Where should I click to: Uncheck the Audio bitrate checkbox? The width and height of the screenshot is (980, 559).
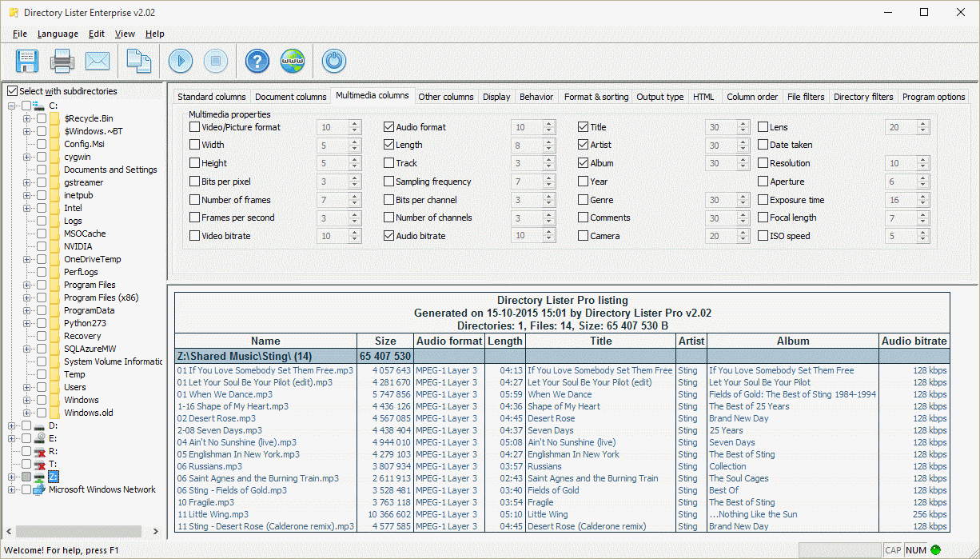click(x=388, y=236)
